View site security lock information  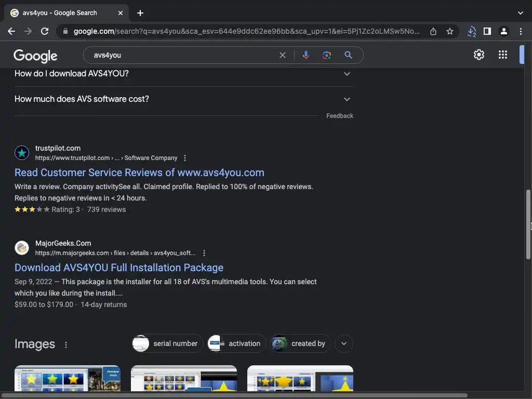(65, 31)
